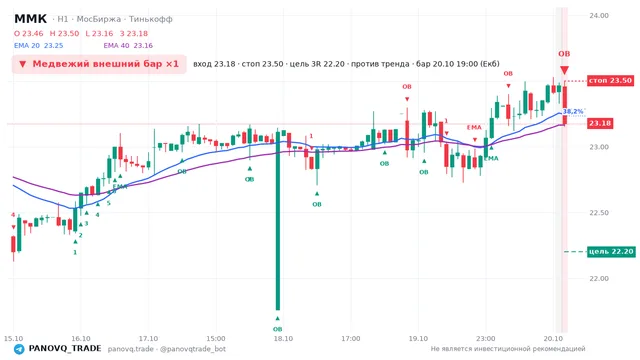Click the вход 23.18 trade details text
Image resolution: width=640 pixels, height=360 pixels.
(346, 64)
